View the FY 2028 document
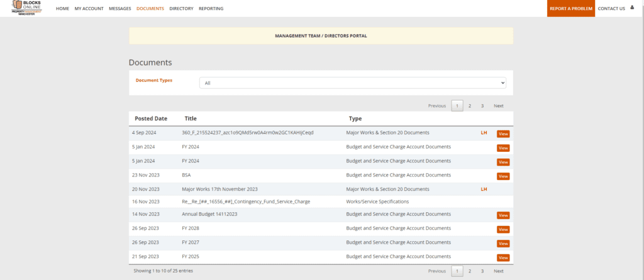Screen dimensions: 644x280 click(503, 229)
